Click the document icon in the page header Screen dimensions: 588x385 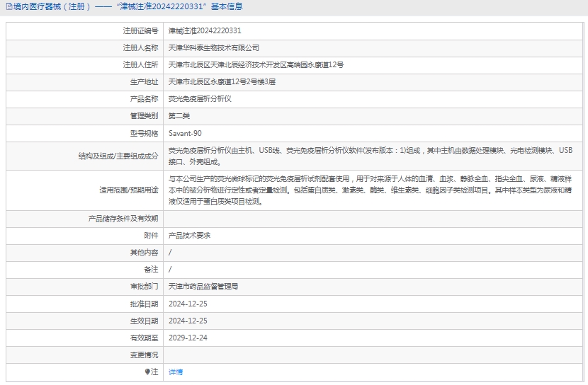point(7,6)
